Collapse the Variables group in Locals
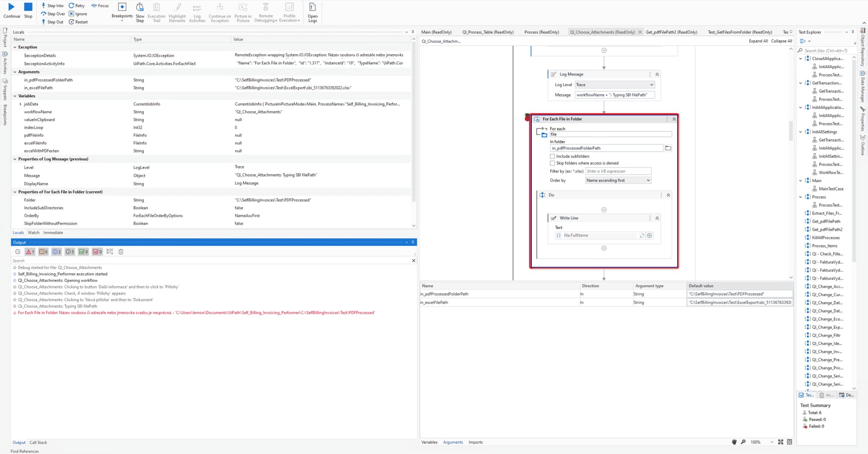 (x=15, y=96)
